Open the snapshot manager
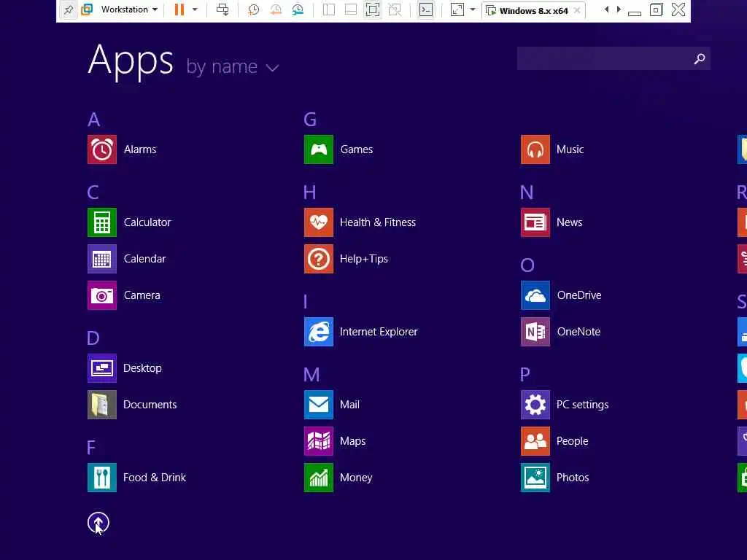The height and width of the screenshot is (560, 747). (x=298, y=9)
